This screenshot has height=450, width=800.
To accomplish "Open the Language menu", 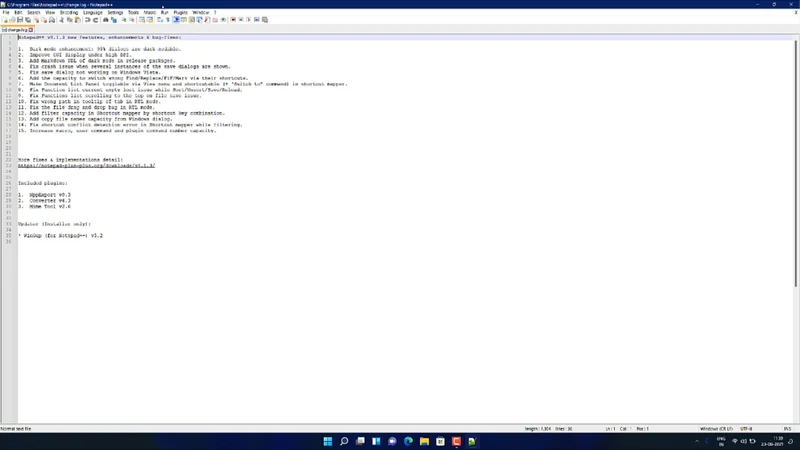I will coord(93,12).
